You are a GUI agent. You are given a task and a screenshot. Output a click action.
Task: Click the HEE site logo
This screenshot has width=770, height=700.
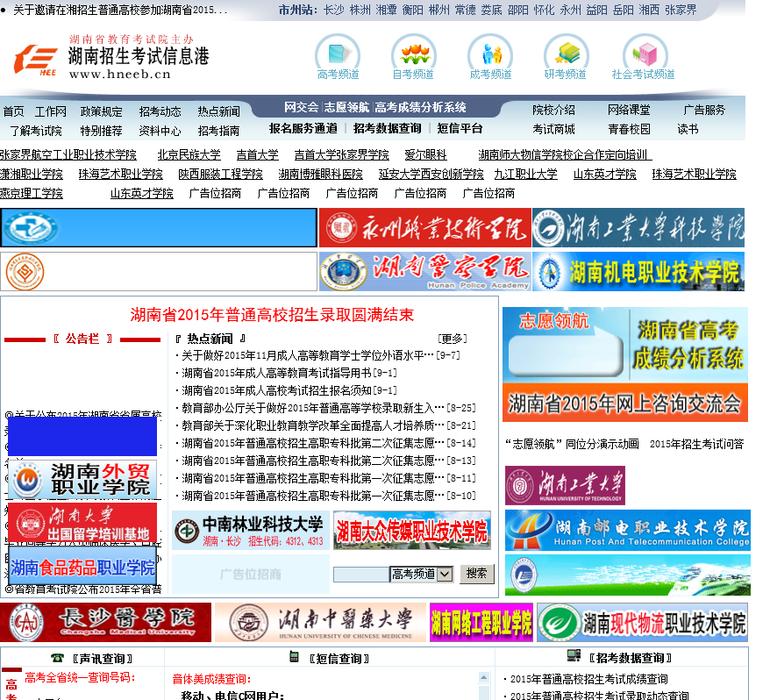[35, 60]
